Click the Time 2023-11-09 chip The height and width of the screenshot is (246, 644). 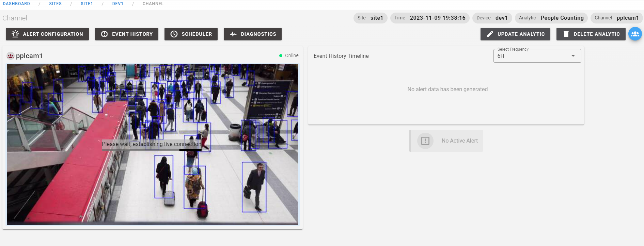coord(430,18)
